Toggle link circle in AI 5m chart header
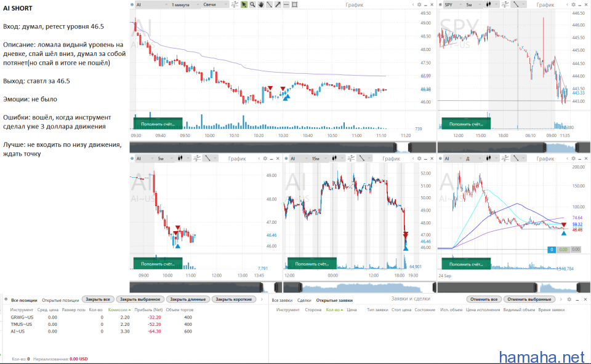This screenshot has height=364, width=591. tap(132, 159)
